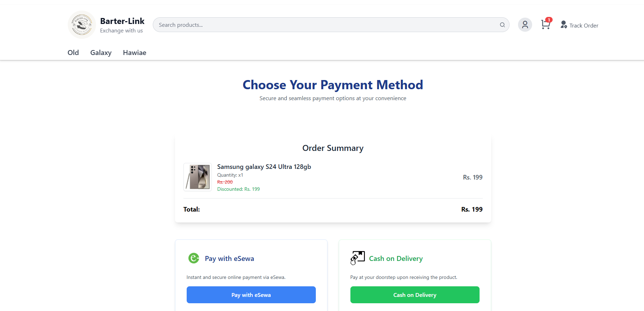644x311 pixels.
Task: Open the shopping cart icon
Action: coord(545,25)
